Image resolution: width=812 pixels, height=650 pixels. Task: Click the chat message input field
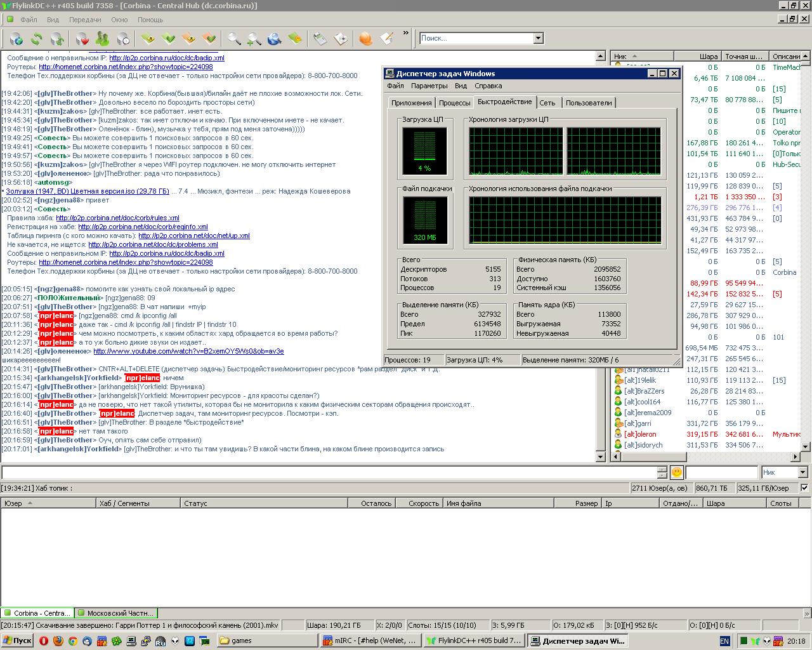(329, 472)
